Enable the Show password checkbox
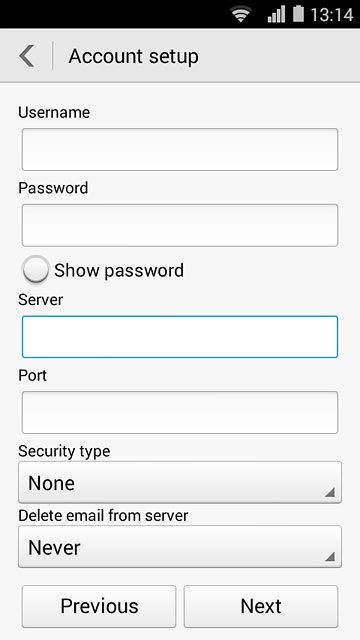The width and height of the screenshot is (360, 640). pyautogui.click(x=36, y=269)
